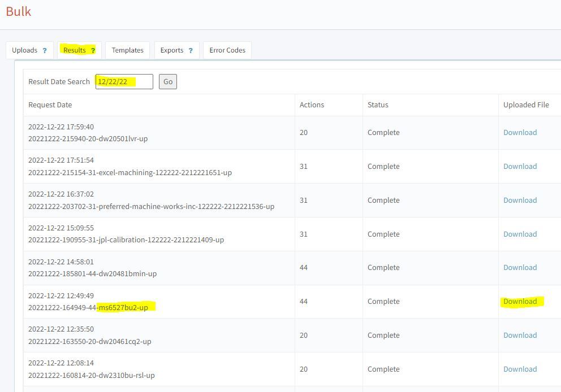Download the dw20461cq2-up uploaded file
The height and width of the screenshot is (392, 561).
(x=520, y=336)
